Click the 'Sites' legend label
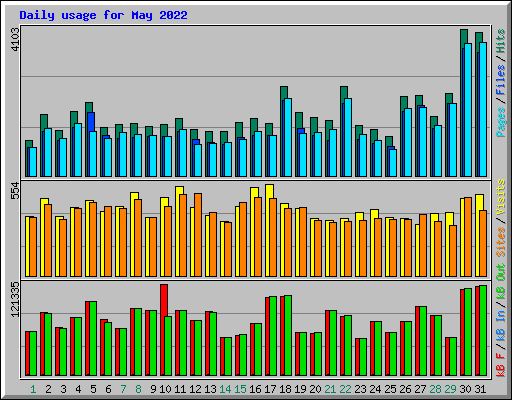Screen dimensions: 512x400 tap(500, 241)
